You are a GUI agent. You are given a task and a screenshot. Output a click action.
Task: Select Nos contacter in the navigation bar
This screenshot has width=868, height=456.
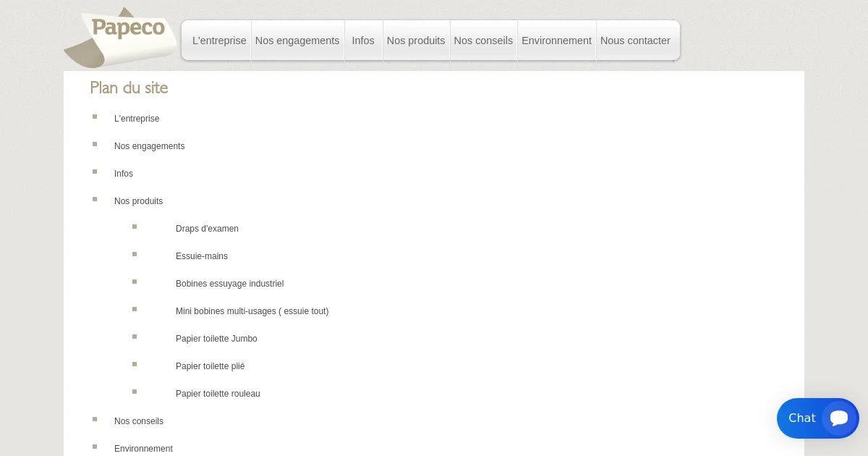pos(635,41)
